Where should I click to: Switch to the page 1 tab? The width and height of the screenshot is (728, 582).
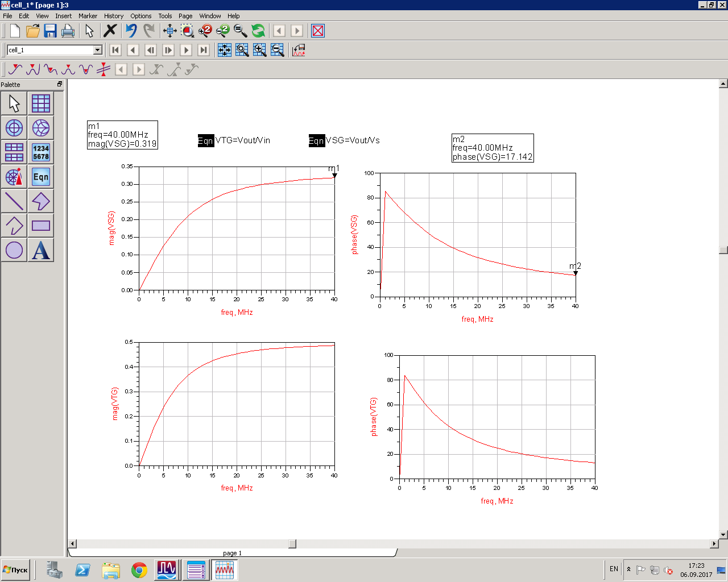232,553
